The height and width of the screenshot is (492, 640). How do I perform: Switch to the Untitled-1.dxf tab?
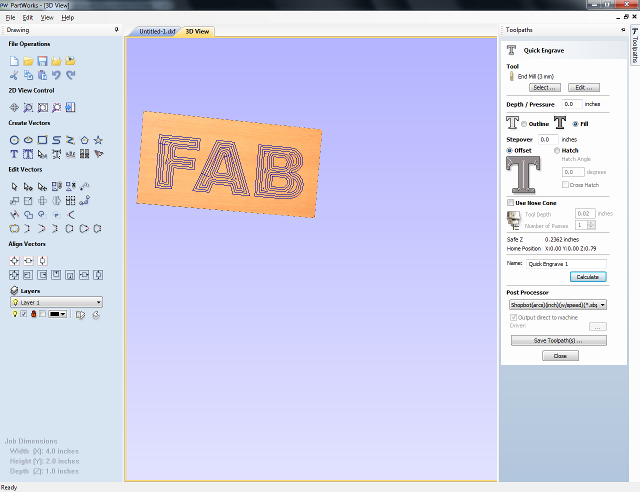pos(157,31)
